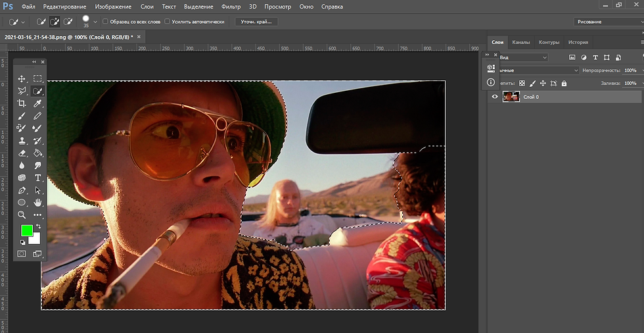Select the Crop tool
This screenshot has height=333, width=644.
pos(22,103)
